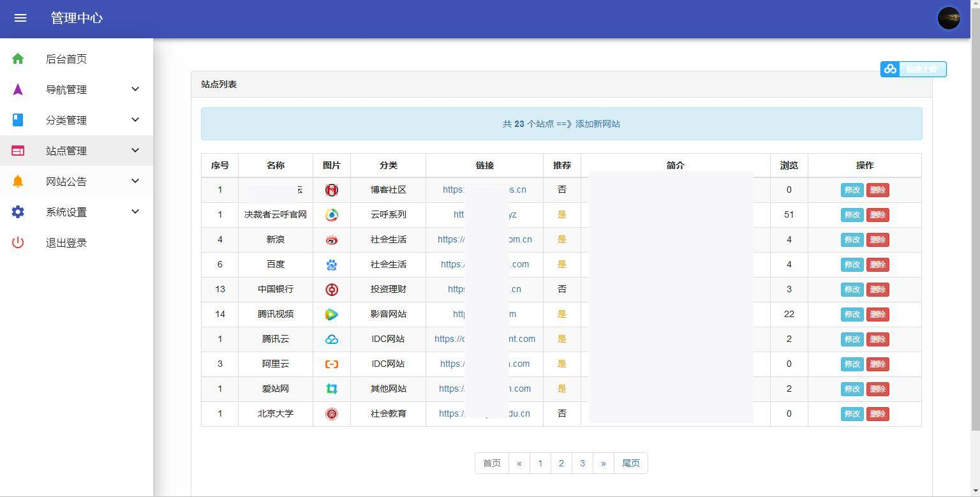
Task: Click the blue cloud icon on the top-right button
Action: 890,69
